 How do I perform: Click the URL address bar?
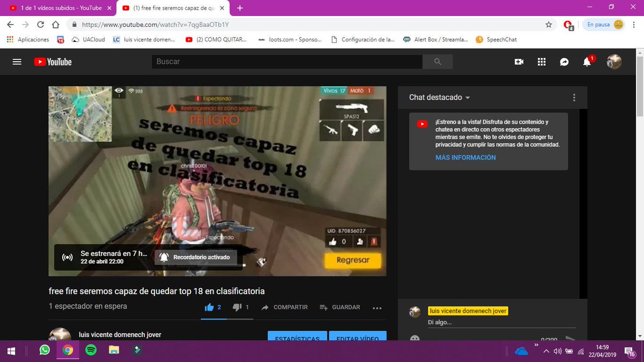click(311, 25)
